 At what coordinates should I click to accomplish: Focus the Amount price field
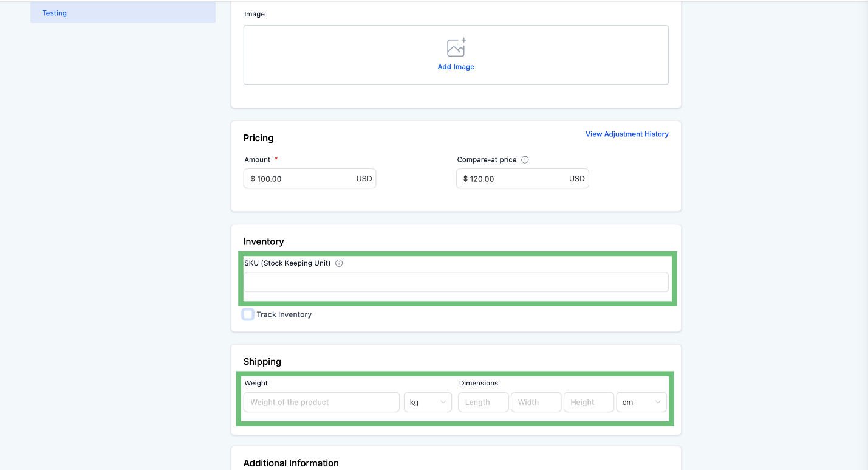coord(310,179)
